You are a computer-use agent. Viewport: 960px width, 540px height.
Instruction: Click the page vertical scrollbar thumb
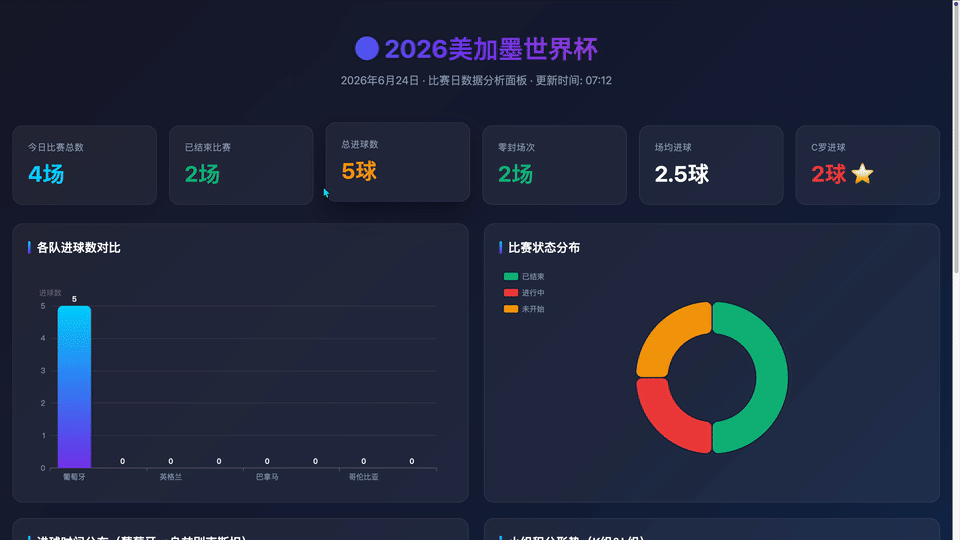coord(956,138)
